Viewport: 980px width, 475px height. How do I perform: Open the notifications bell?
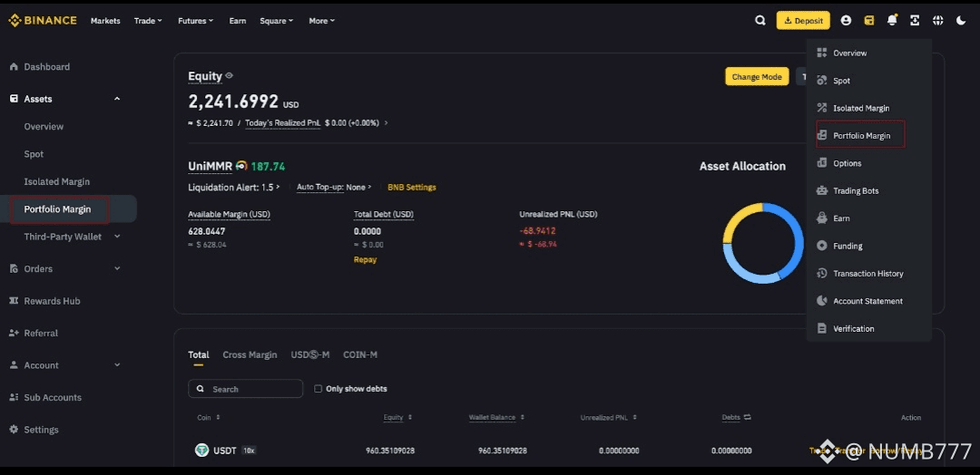(x=892, y=20)
